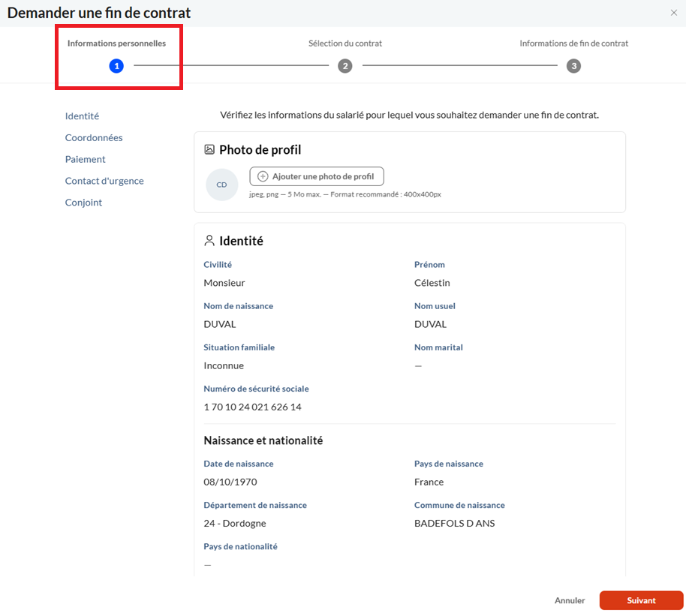Click the social security number value
The height and width of the screenshot is (616, 686).
[x=252, y=407]
